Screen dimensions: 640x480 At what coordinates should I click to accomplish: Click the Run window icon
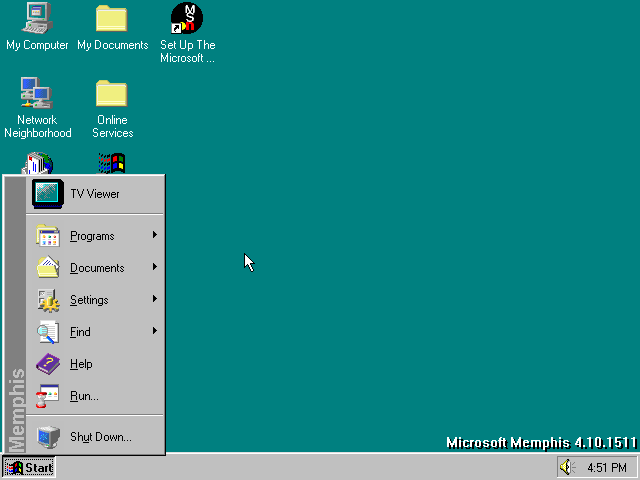[47, 396]
